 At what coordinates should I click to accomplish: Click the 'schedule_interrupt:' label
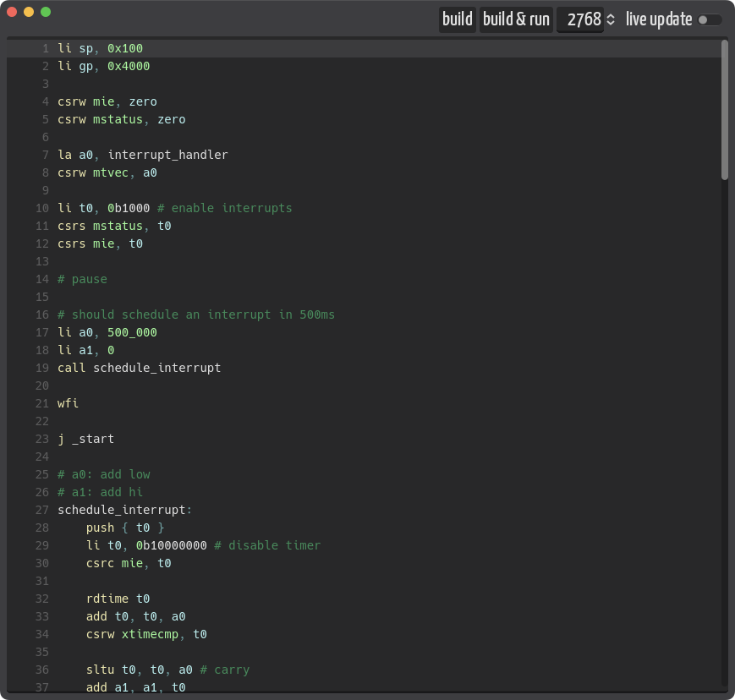[x=124, y=511]
